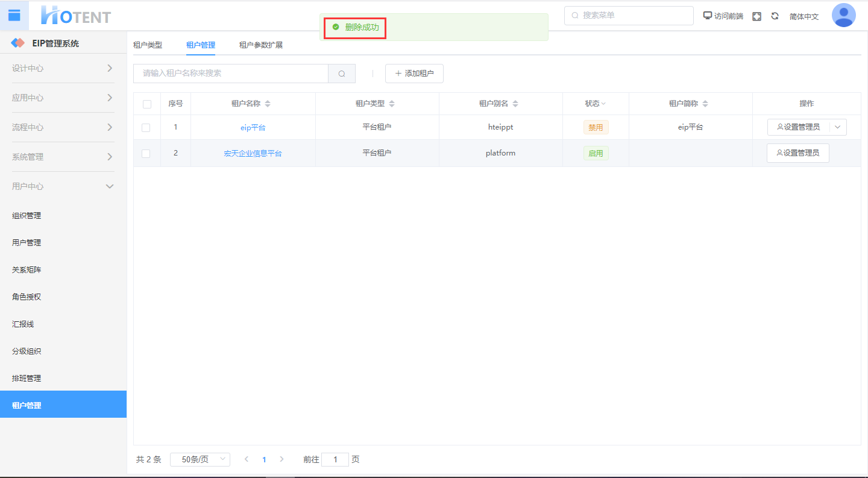
Task: Click the search magnifier button for tenants
Action: click(x=342, y=74)
